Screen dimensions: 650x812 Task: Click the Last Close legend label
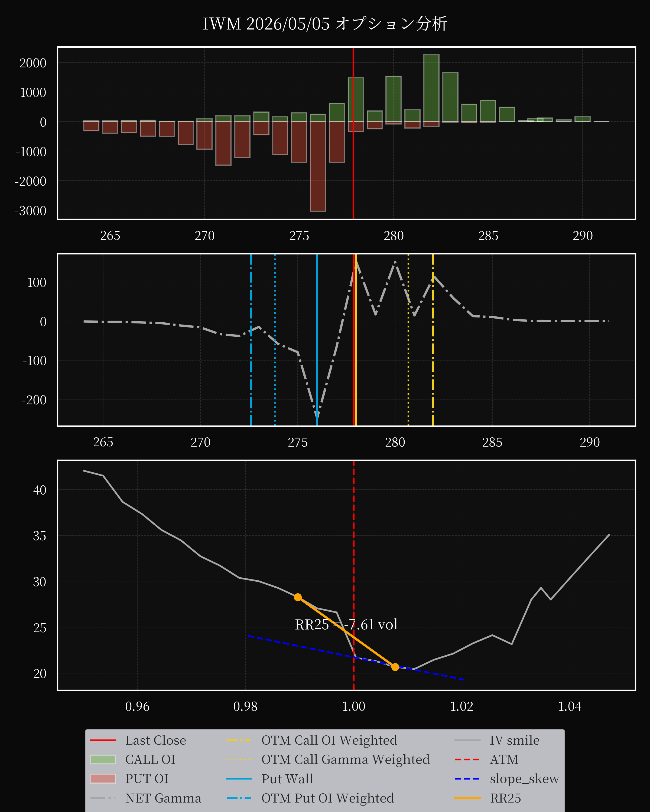tap(156, 741)
